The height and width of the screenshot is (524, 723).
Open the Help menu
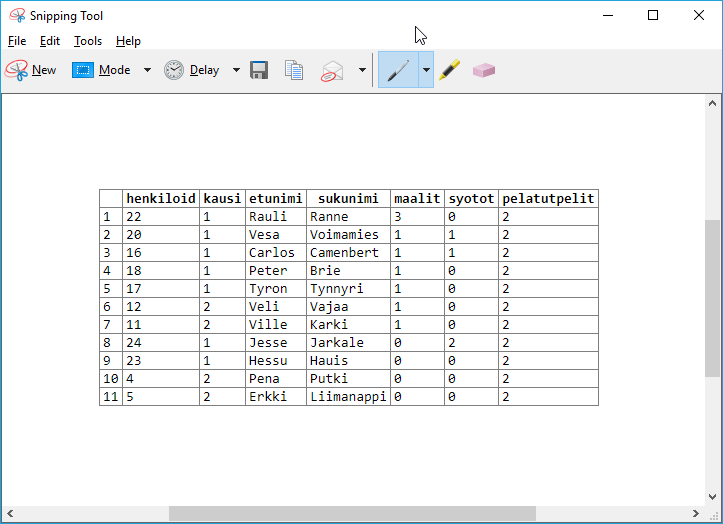pos(128,41)
